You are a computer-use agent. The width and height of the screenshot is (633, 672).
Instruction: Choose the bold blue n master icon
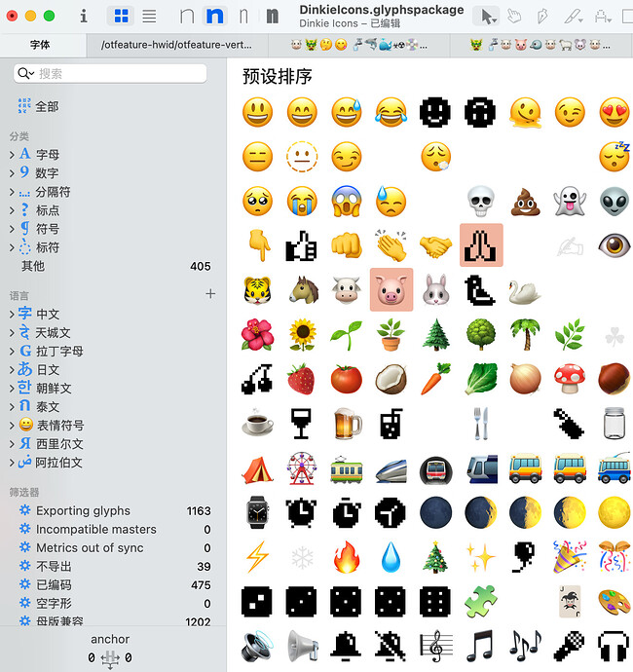point(214,17)
